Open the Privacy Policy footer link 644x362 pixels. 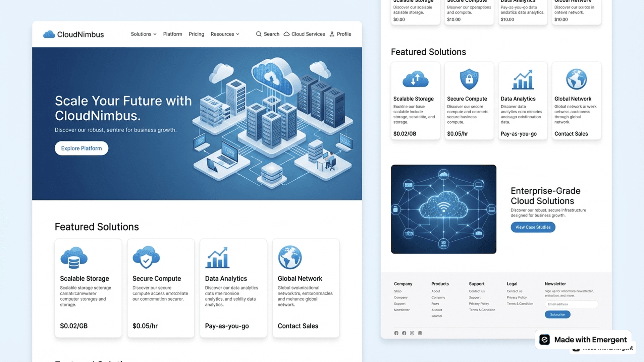(517, 297)
